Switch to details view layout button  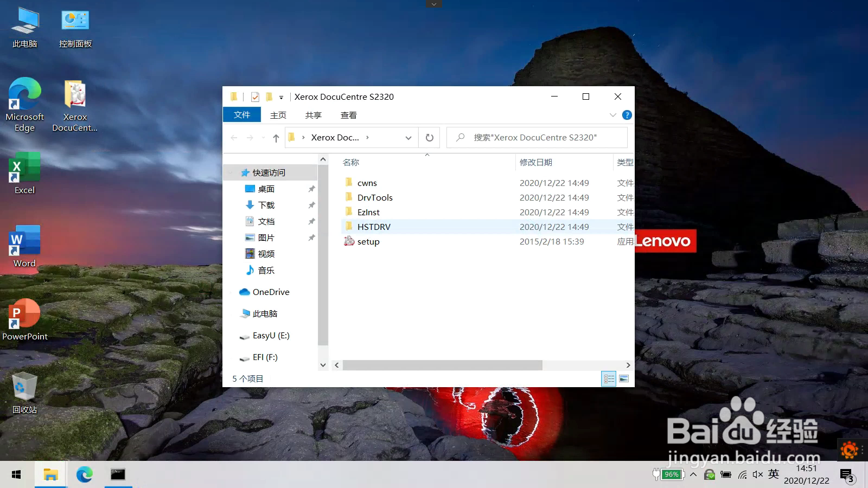click(x=609, y=378)
